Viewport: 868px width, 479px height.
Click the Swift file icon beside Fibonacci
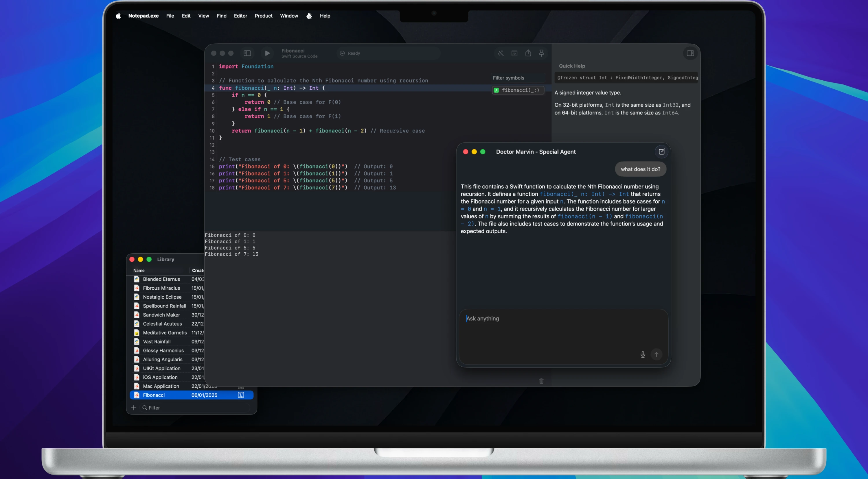coord(137,395)
